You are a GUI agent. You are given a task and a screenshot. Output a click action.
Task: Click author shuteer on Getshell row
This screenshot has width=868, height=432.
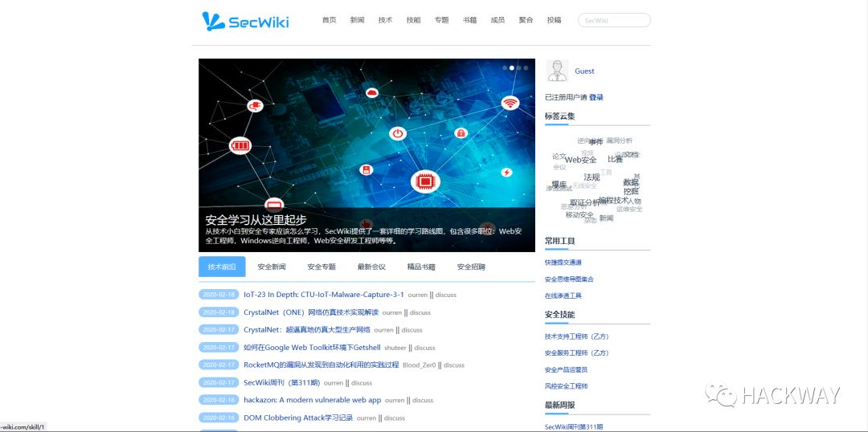pyautogui.click(x=395, y=348)
